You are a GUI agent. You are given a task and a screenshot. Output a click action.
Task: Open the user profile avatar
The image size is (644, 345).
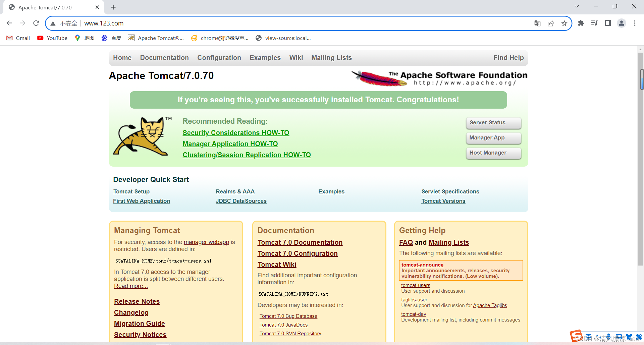coord(622,23)
